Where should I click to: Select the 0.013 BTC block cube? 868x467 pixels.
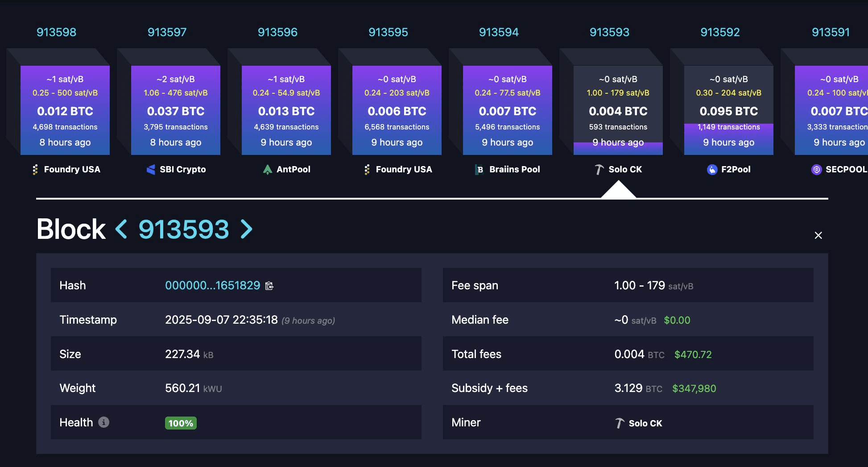pyautogui.click(x=286, y=110)
